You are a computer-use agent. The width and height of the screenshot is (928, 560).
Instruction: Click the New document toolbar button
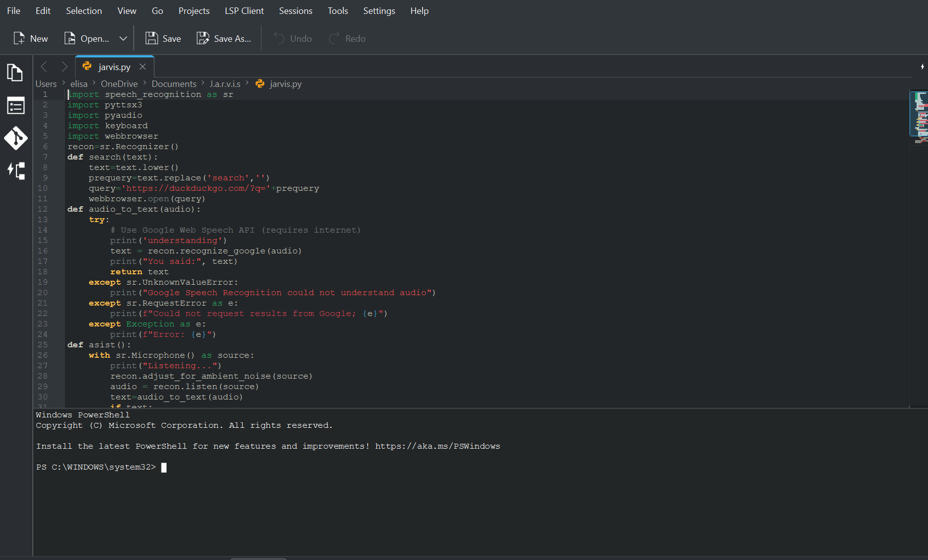[x=30, y=39]
